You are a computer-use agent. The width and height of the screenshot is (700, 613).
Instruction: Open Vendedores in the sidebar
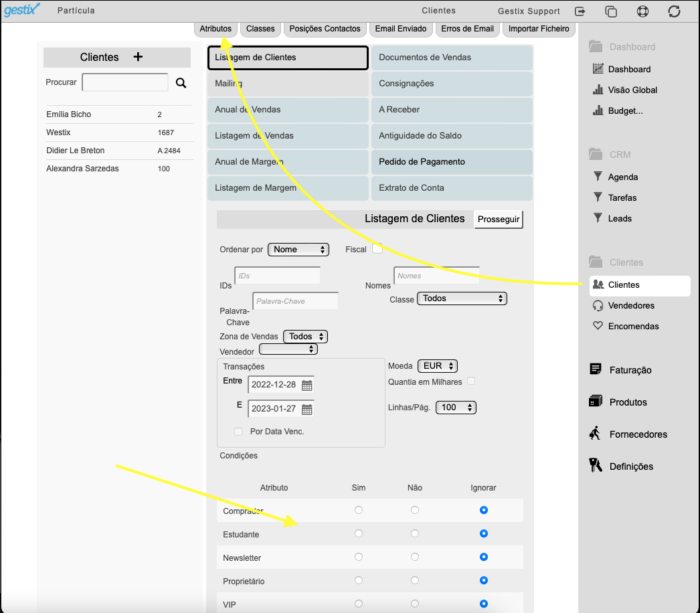(631, 305)
